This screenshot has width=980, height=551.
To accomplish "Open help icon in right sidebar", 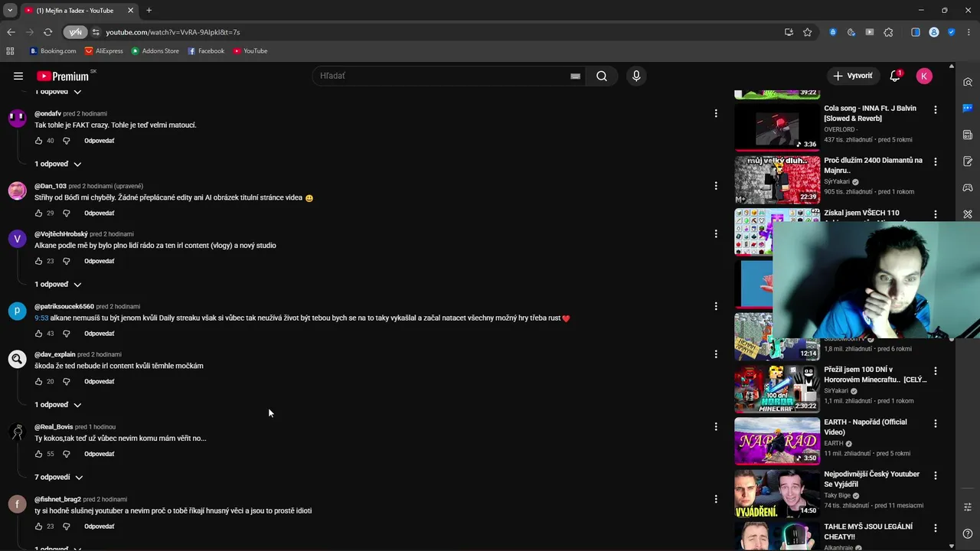I will click(968, 533).
